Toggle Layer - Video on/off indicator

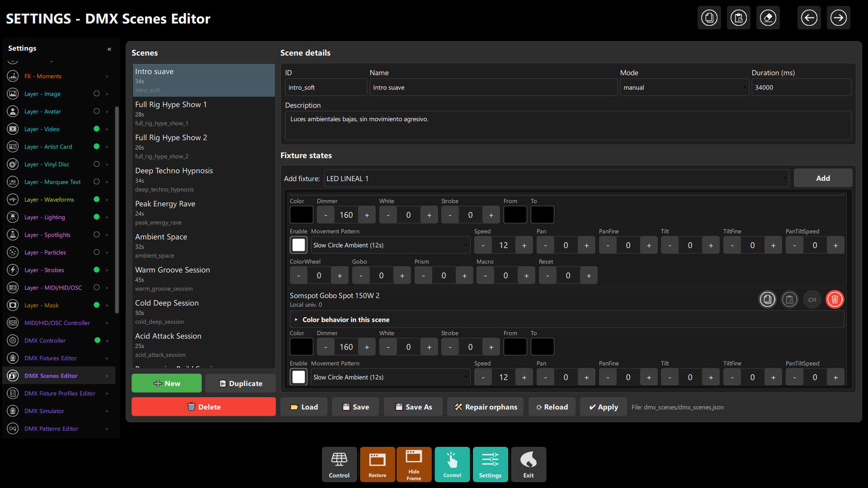96,129
